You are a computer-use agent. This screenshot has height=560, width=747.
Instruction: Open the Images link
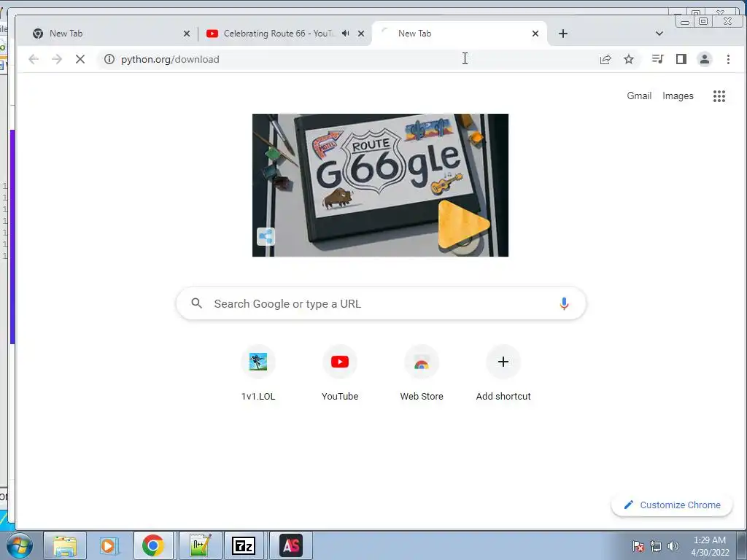coord(678,96)
